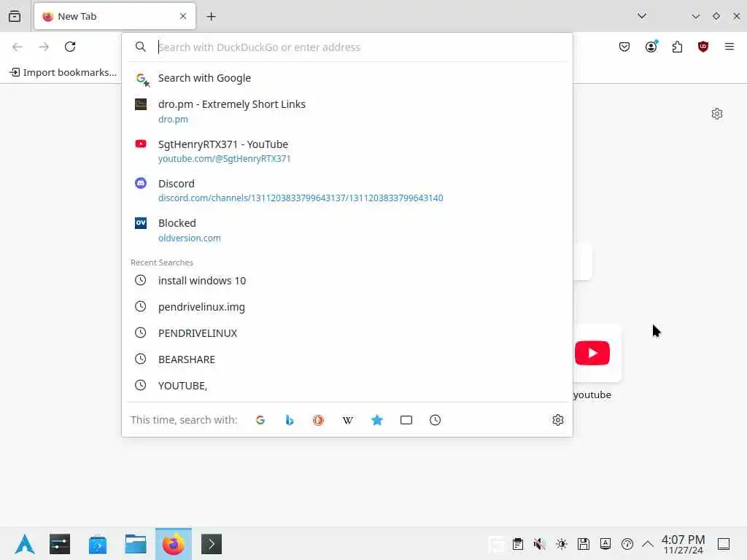Go forward using the forward arrow

click(44, 47)
